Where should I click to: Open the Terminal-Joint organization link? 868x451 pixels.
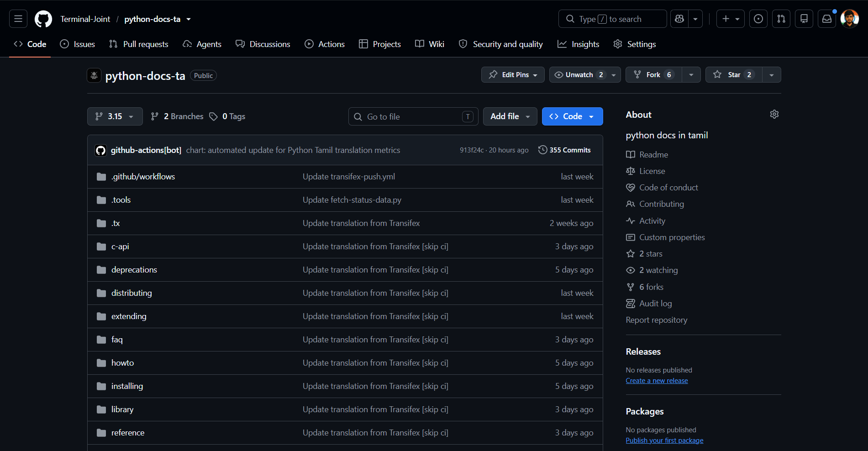pyautogui.click(x=85, y=19)
